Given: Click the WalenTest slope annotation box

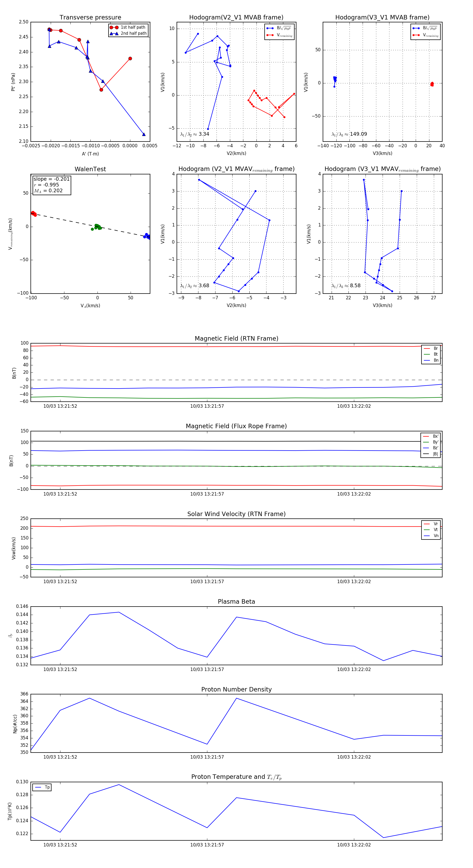Looking at the screenshot, I should (52, 185).
